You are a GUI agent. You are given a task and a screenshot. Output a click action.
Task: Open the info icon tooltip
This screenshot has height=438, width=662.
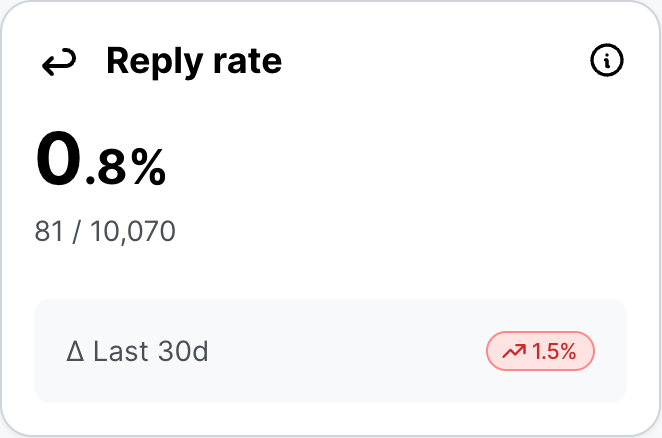(x=607, y=62)
